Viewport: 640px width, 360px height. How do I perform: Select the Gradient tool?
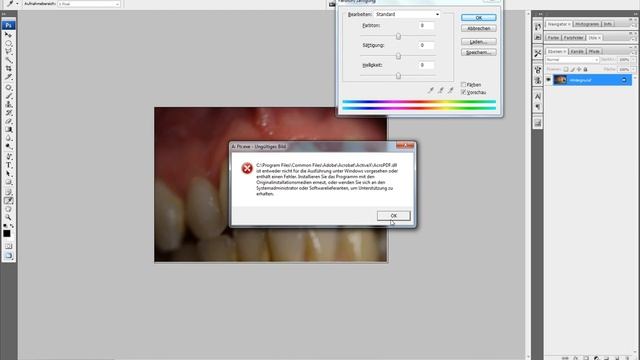(8, 130)
